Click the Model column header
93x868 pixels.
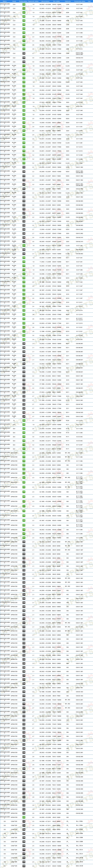(14, 1)
